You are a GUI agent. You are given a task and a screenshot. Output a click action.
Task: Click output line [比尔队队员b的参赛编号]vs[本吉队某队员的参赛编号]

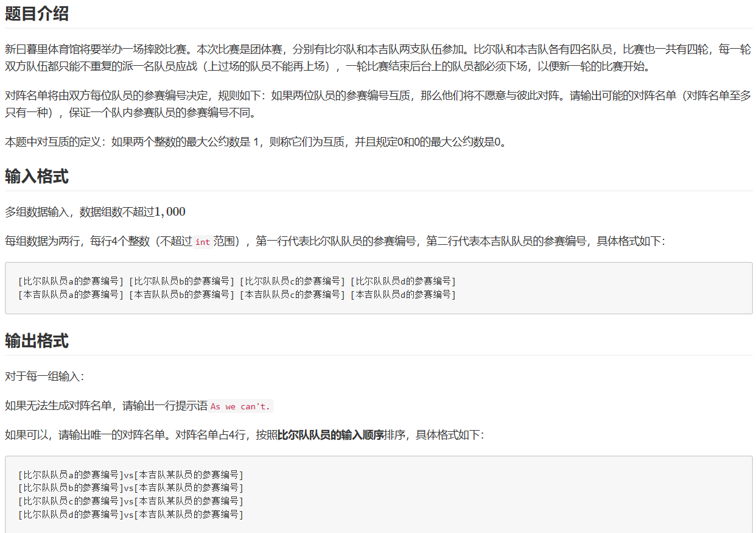click(x=131, y=488)
